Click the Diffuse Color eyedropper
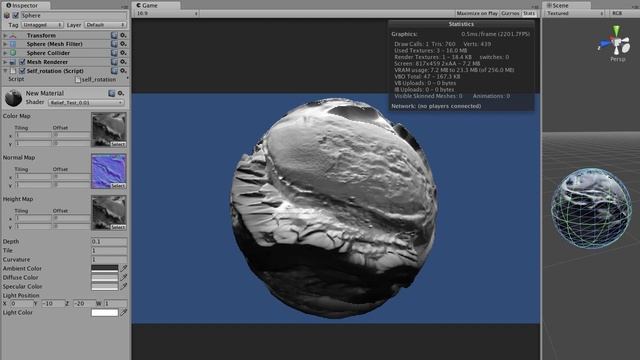Image resolution: width=640 pixels, height=360 pixels. (x=124, y=277)
